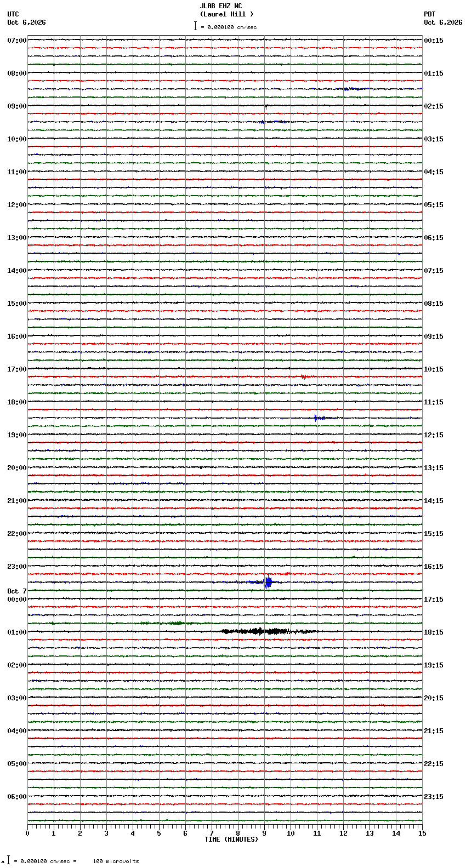Click the 'Oct 6,2026' date under PDT
The width and height of the screenshot is (466, 868).
pyautogui.click(x=443, y=22)
